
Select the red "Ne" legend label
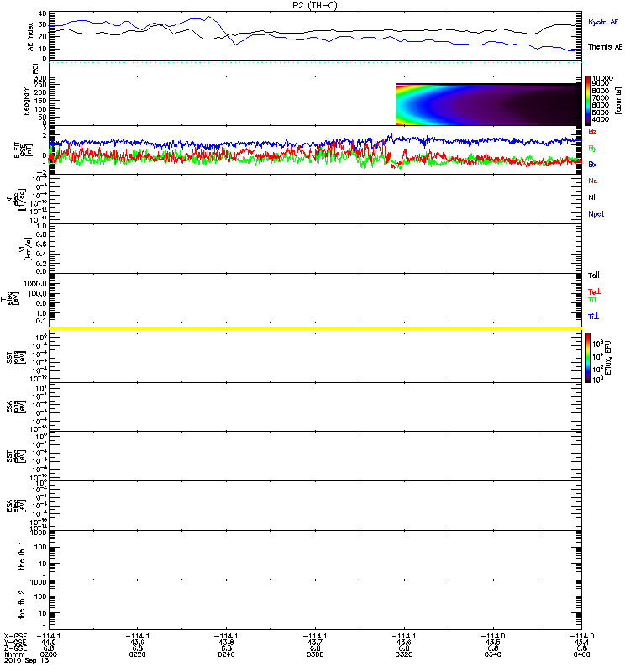coord(593,181)
